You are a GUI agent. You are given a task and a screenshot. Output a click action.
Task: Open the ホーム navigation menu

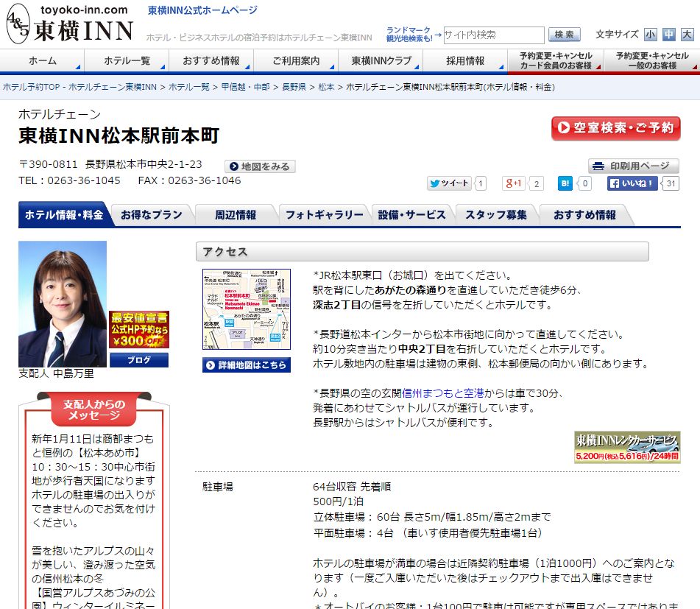point(42,60)
